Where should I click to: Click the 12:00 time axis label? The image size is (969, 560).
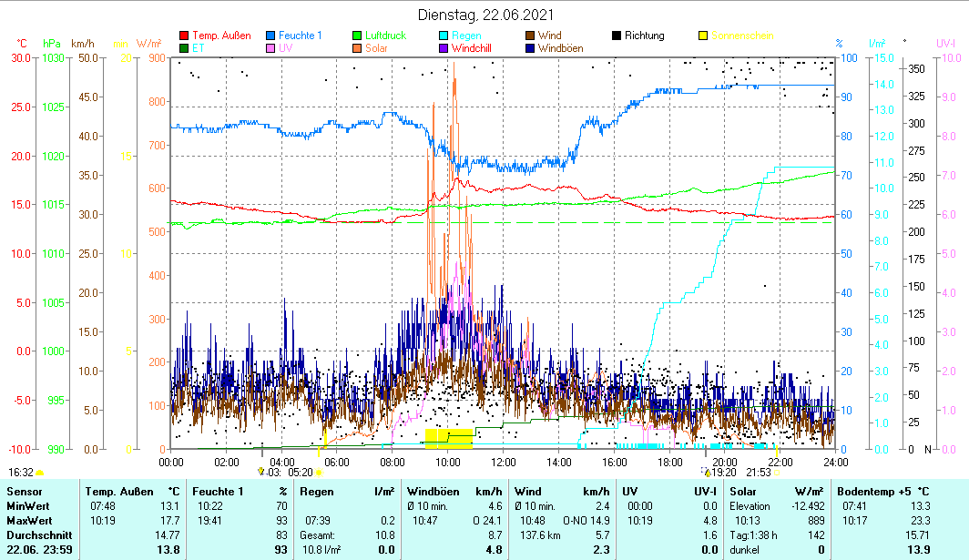tap(503, 461)
